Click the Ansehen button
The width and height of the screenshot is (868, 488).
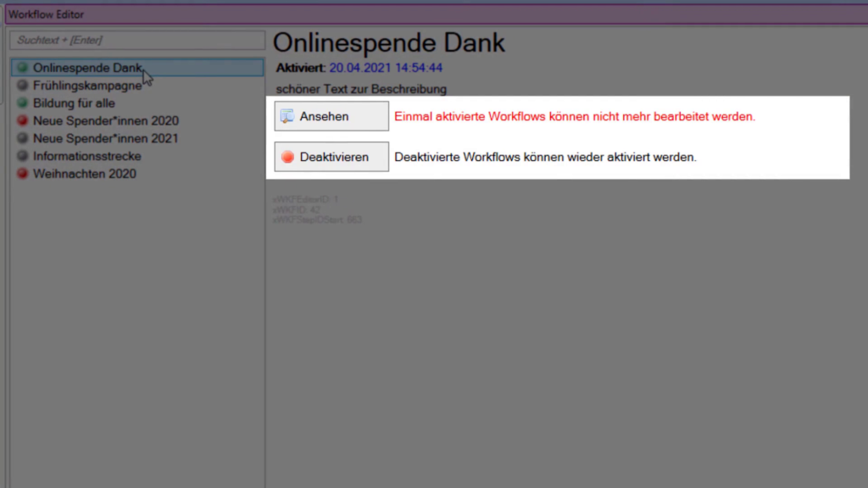pos(331,116)
